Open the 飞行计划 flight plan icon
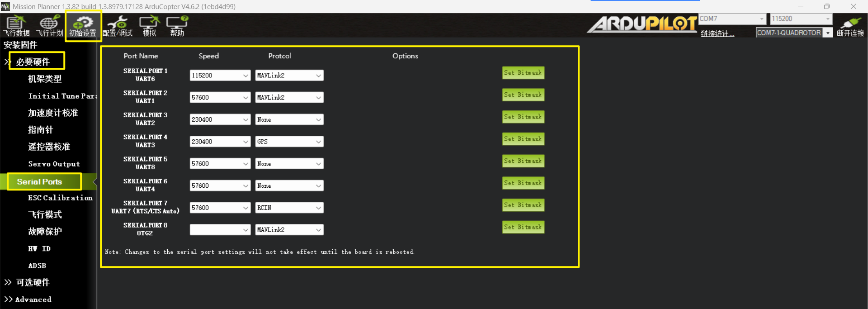The width and height of the screenshot is (868, 309). pos(49,26)
